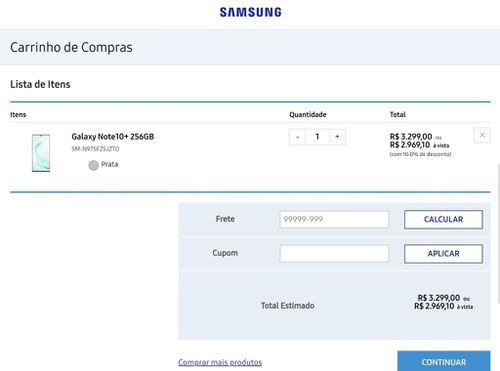The width and height of the screenshot is (500, 371).
Task: Decrease quantity with the minus button
Action: coord(298,137)
